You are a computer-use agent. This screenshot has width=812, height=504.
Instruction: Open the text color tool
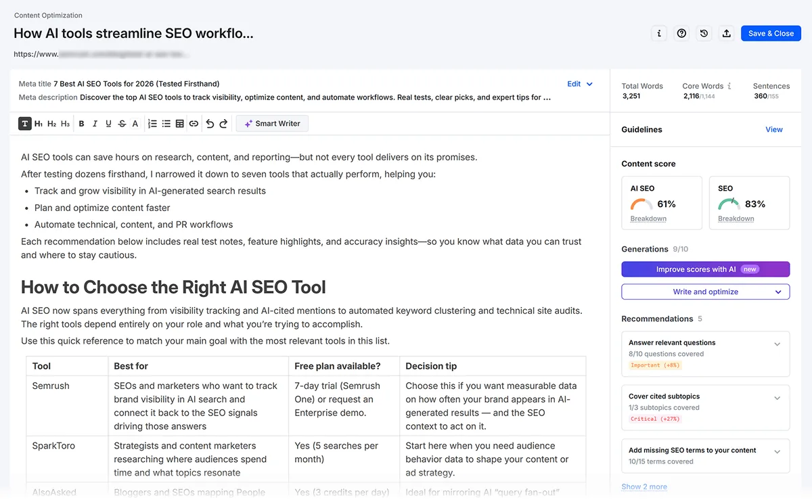(x=135, y=124)
